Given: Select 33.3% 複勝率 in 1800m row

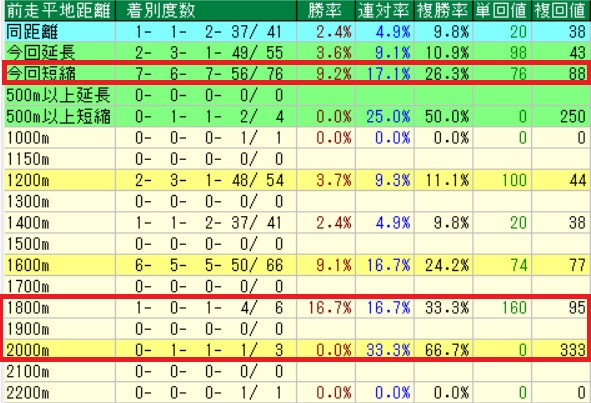Looking at the screenshot, I should (447, 308).
